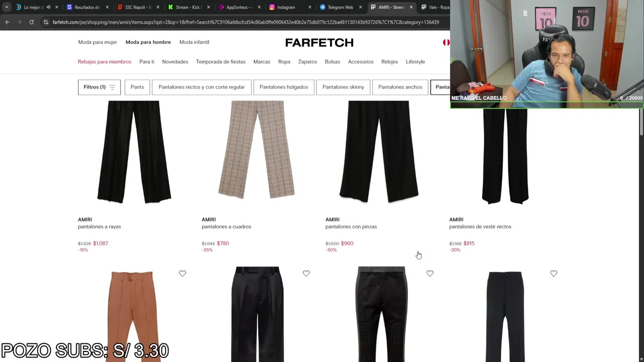
Task: Open the site info icon in address bar
Action: [46, 22]
